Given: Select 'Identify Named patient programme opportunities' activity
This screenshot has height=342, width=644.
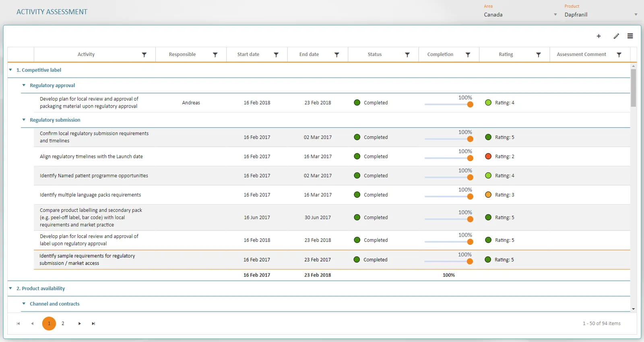Looking at the screenshot, I should tap(94, 176).
